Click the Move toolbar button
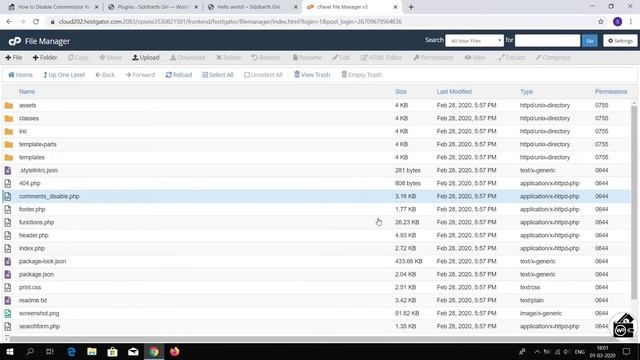This screenshot has height=360, width=640. point(110,58)
